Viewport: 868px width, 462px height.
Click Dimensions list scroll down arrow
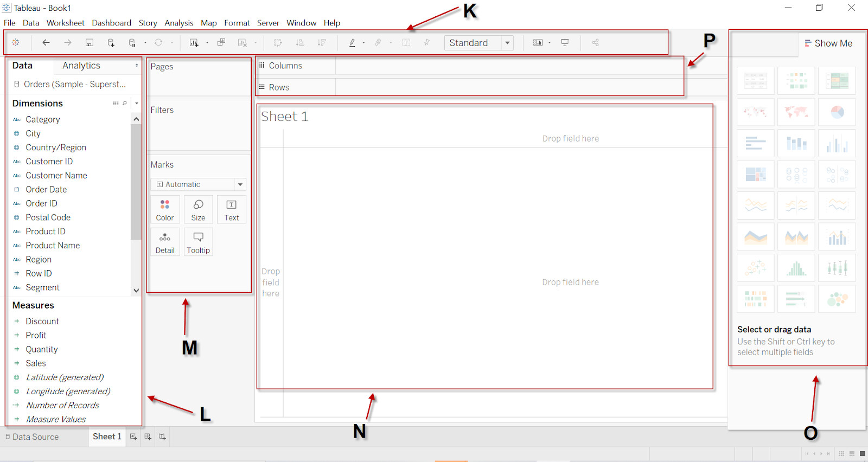point(136,290)
